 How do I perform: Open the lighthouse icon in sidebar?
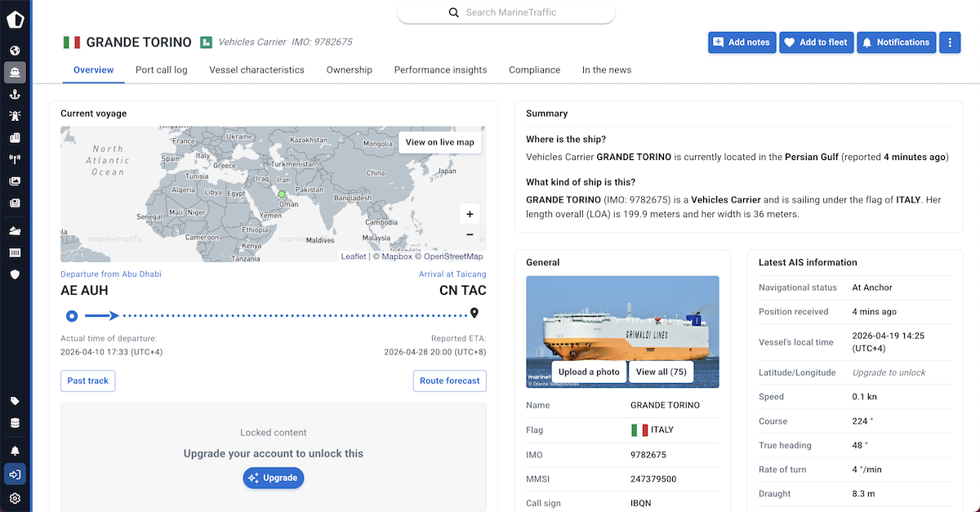[15, 116]
